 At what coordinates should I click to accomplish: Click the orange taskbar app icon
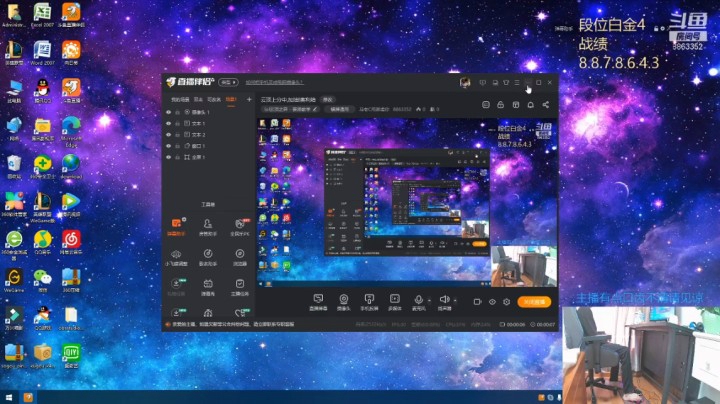(x=28, y=397)
